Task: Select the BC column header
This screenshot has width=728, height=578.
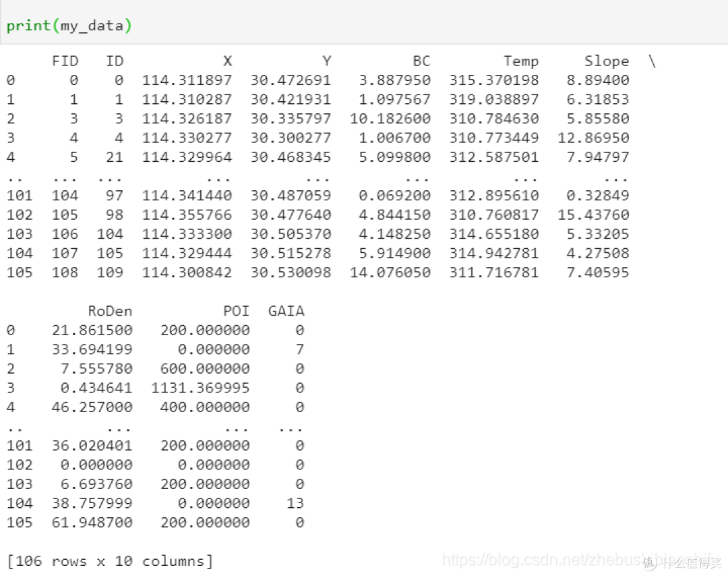Action: coord(421,61)
